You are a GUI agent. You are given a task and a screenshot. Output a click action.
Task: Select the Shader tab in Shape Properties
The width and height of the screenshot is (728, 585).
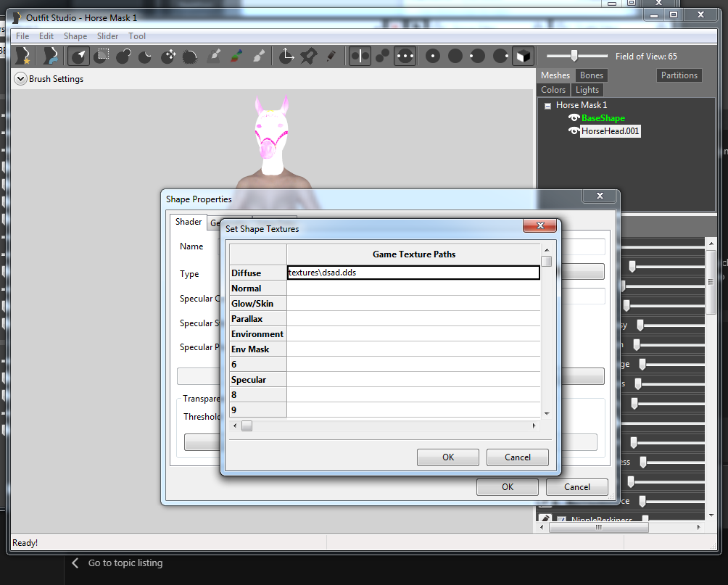click(x=189, y=222)
